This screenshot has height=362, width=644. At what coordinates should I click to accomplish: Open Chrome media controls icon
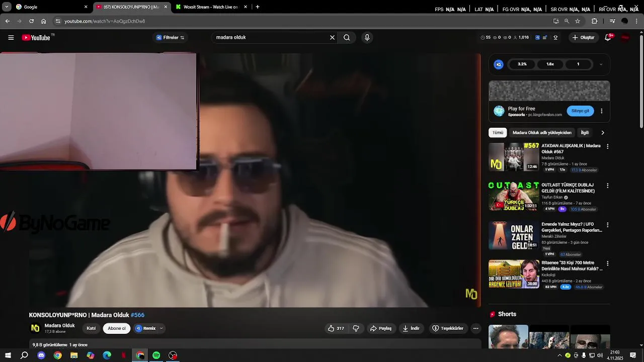click(612, 21)
